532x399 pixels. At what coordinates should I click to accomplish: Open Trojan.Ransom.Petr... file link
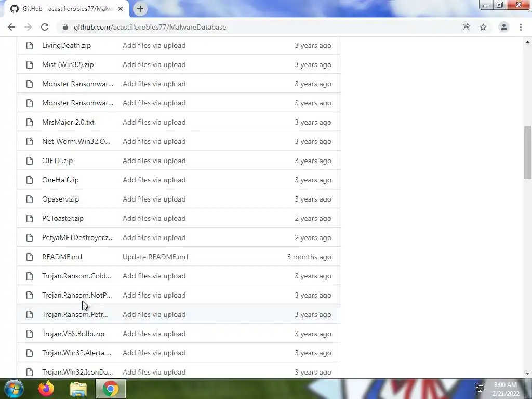75,314
